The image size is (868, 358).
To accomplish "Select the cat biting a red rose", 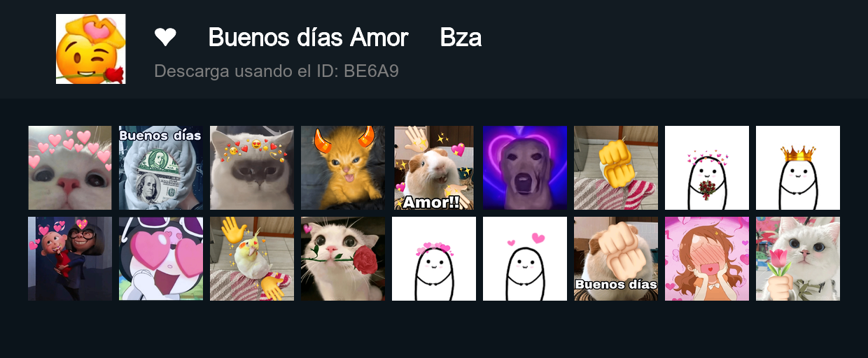I will (x=343, y=259).
